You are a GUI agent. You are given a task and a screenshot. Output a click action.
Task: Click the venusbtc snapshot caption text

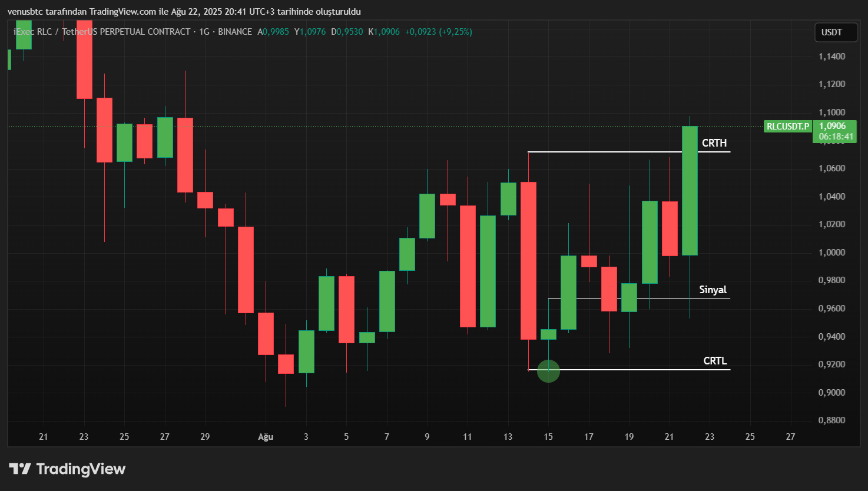[x=184, y=12]
